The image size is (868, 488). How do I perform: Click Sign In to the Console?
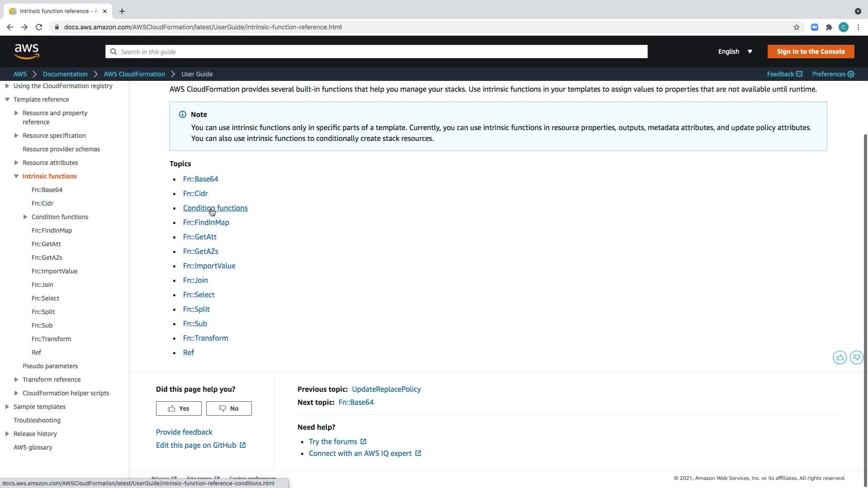[810, 52]
